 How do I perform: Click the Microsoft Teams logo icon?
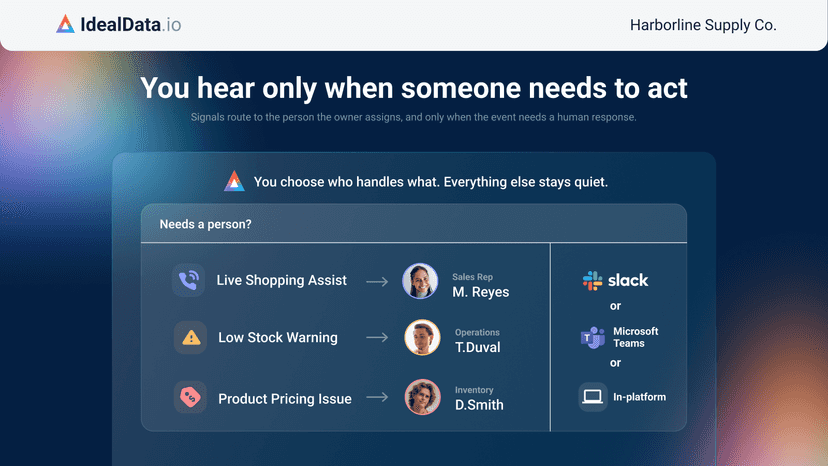point(592,338)
